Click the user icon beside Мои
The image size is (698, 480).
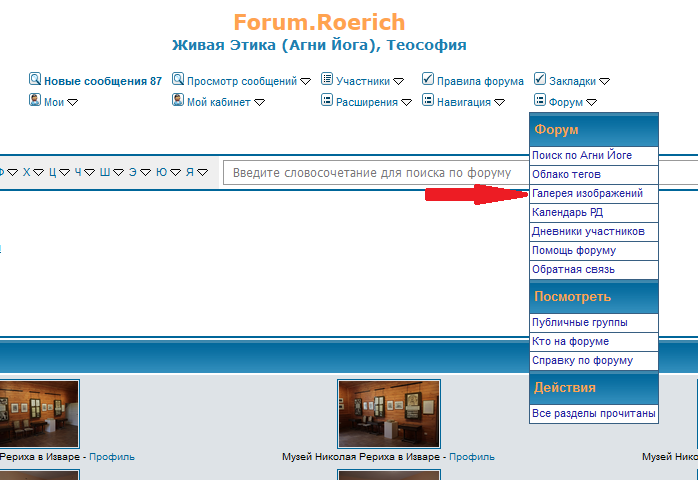(x=35, y=100)
